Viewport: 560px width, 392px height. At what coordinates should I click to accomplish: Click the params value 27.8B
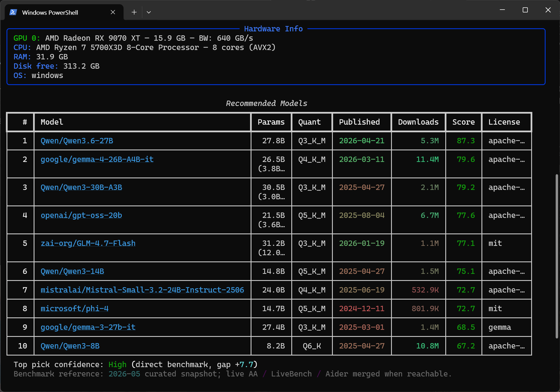[x=273, y=140]
